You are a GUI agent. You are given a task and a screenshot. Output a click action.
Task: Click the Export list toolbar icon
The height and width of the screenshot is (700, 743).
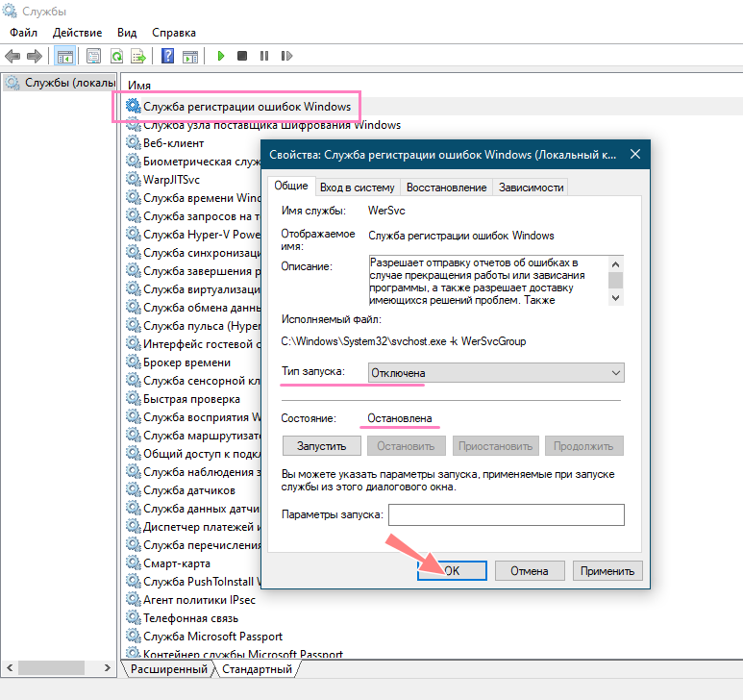[138, 56]
